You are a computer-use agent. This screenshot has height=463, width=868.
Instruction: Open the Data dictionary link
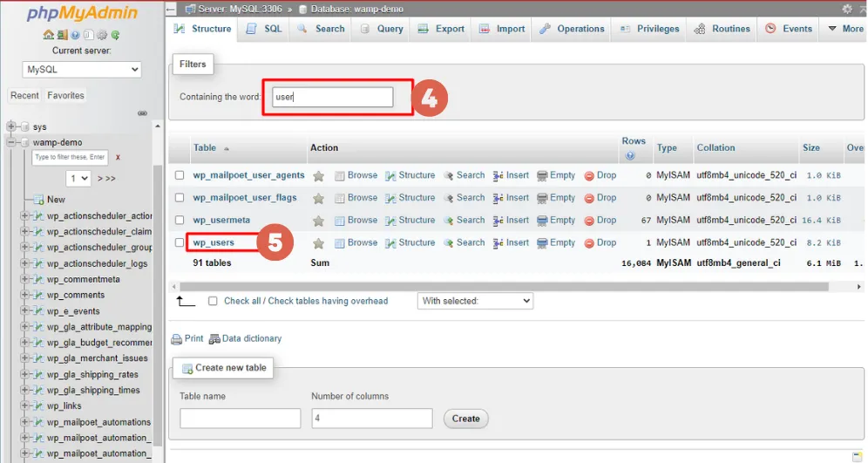pos(245,338)
